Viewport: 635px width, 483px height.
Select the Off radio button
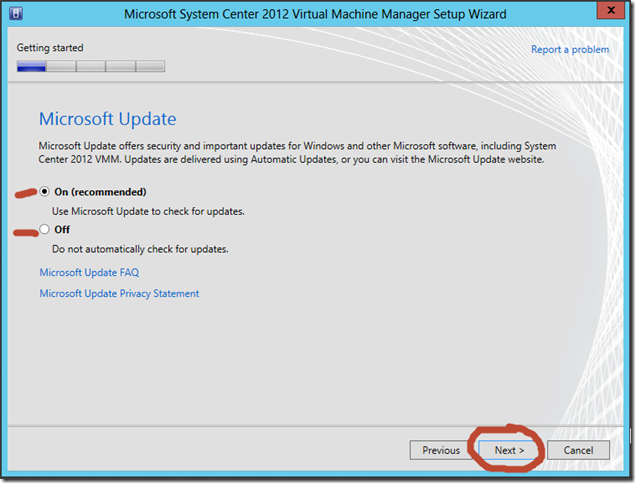[x=44, y=229]
